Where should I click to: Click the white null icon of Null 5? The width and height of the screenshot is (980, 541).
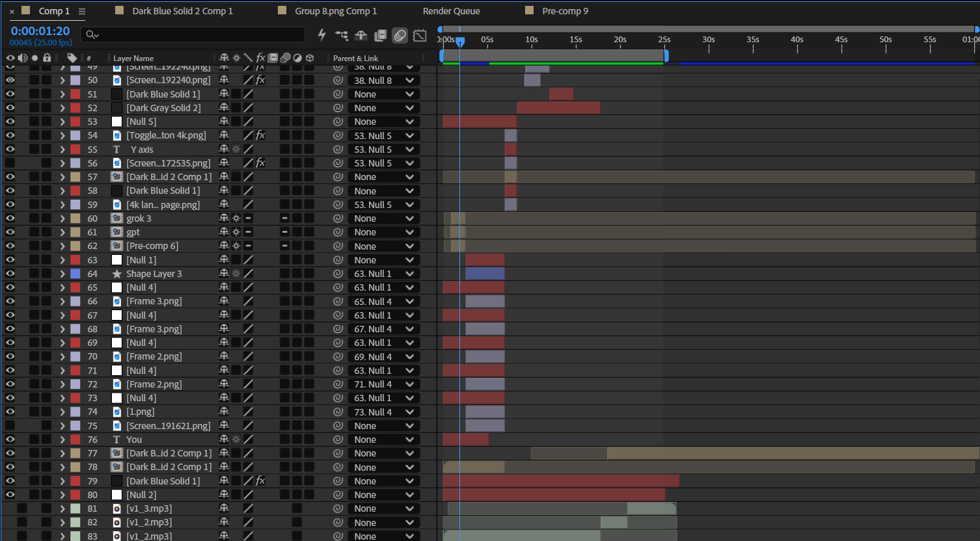pos(117,122)
